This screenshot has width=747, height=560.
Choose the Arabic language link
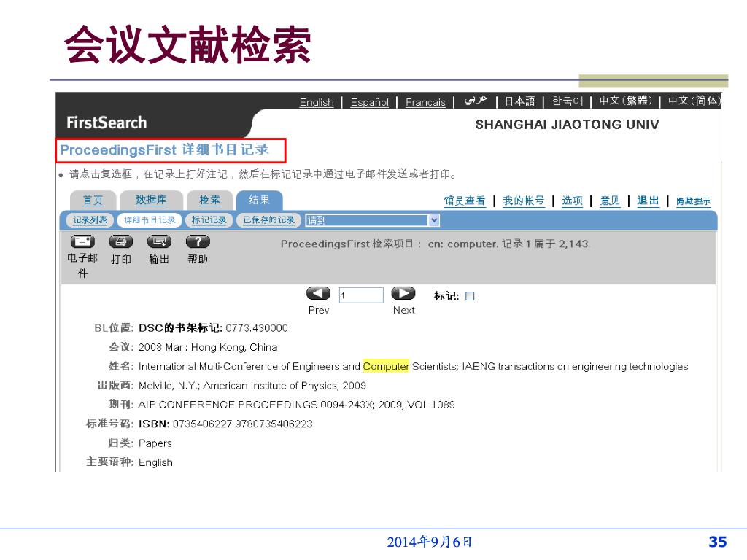(476, 101)
